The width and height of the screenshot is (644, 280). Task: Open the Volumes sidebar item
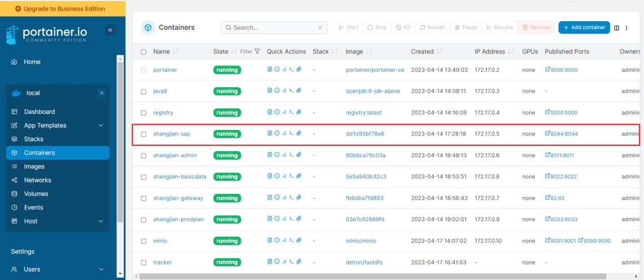(36, 194)
